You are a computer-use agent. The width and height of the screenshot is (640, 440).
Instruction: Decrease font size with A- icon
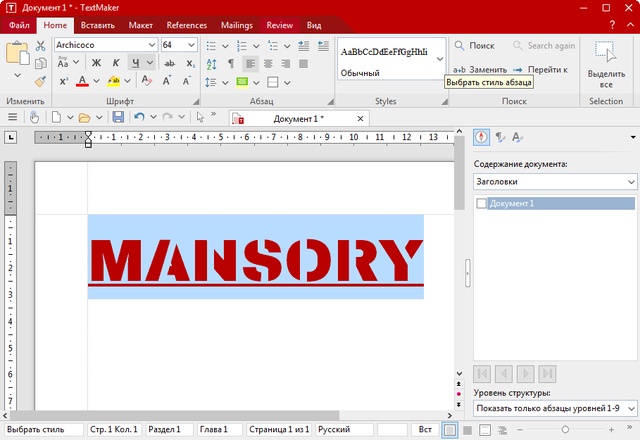pos(187,81)
